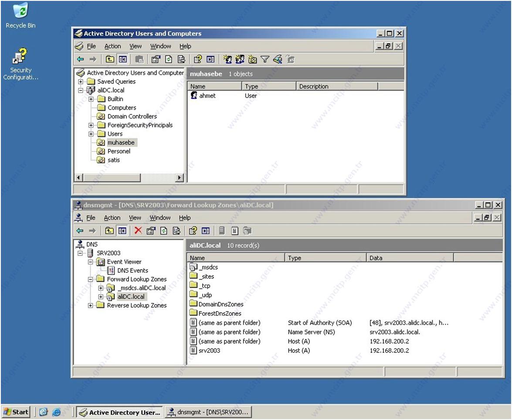This screenshot has width=512, height=420.
Task: Switch to dnsmgmt taskbar button
Action: click(x=208, y=412)
